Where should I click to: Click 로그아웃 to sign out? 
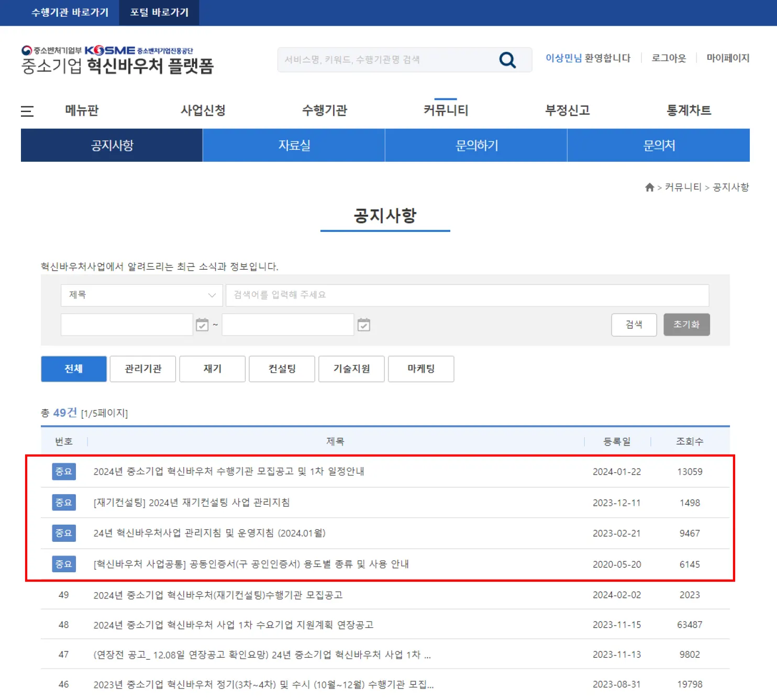[668, 58]
